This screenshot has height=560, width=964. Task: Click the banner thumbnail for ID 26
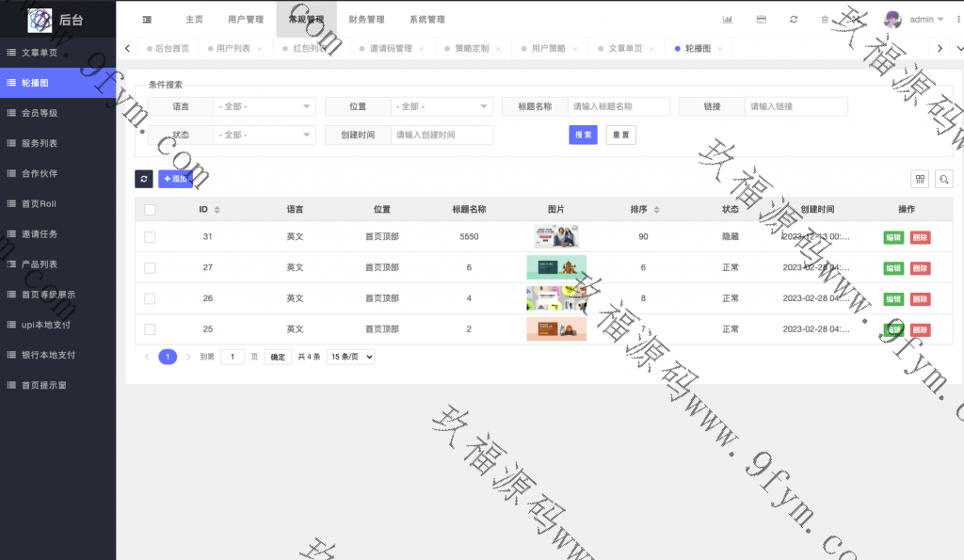pyautogui.click(x=555, y=298)
